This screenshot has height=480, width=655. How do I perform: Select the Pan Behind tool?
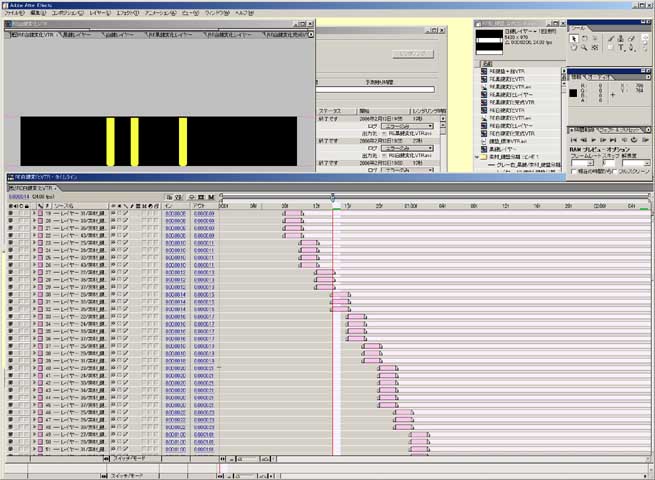coord(595,47)
